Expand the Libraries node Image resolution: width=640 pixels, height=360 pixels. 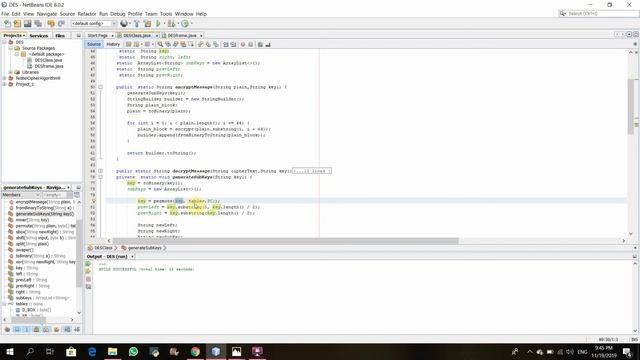click(x=11, y=72)
